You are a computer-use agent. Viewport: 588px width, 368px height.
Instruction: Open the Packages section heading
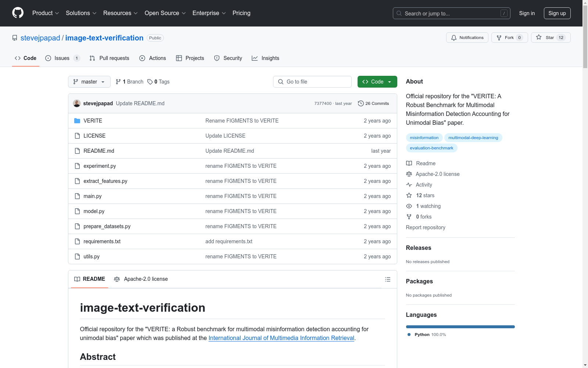pos(419,281)
